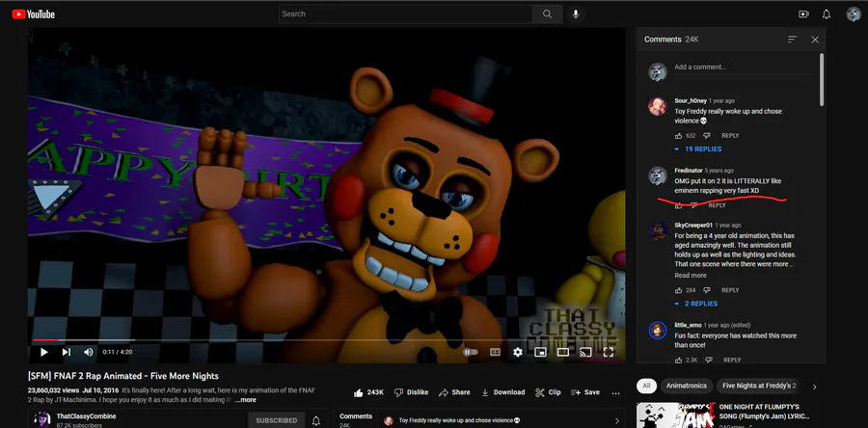
Task: Create a Clip from the video
Action: 548,392
